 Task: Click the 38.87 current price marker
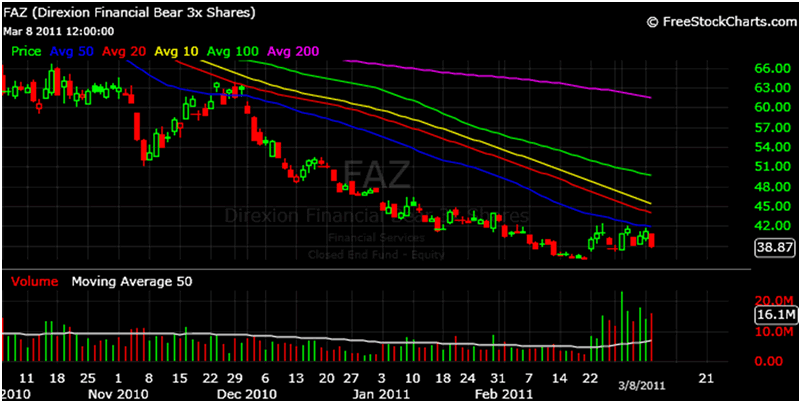(775, 248)
